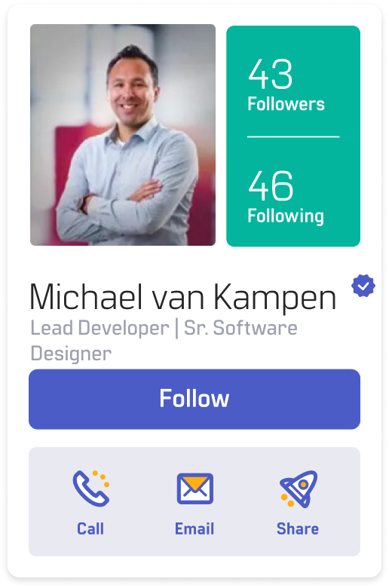389x588 pixels.
Task: Click the name Michael van Kampen
Action: click(x=183, y=297)
